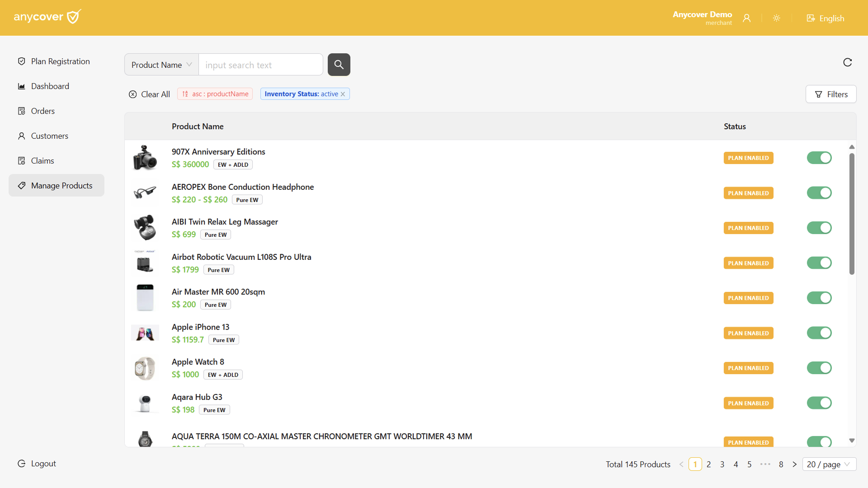Toggle Air Master MR 600 switch
The image size is (868, 488).
(819, 298)
